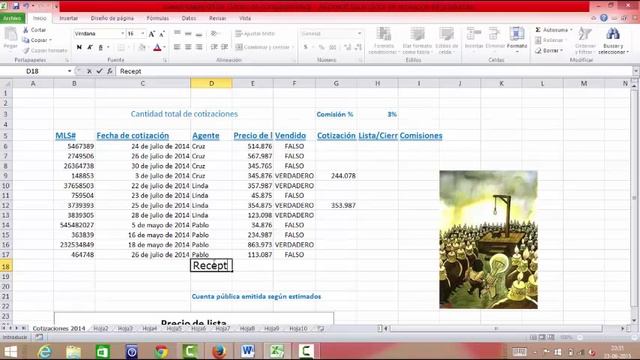Switch to the Insertar ribbon tab

tap(68, 18)
